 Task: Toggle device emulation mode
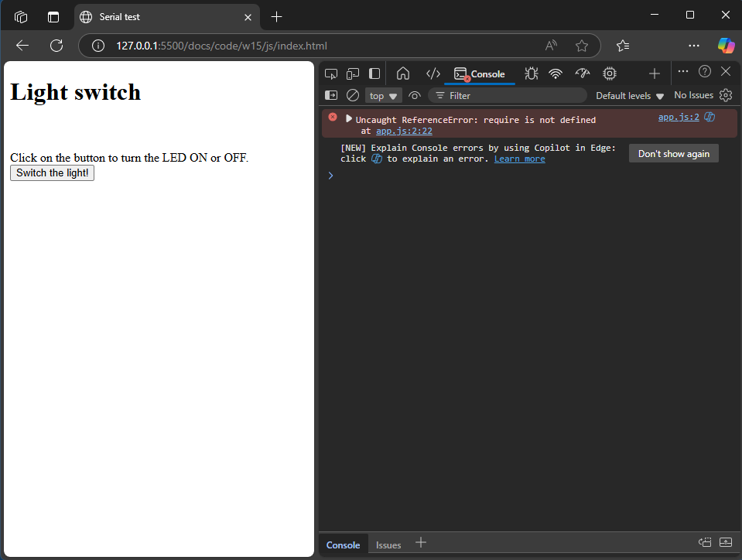click(353, 73)
